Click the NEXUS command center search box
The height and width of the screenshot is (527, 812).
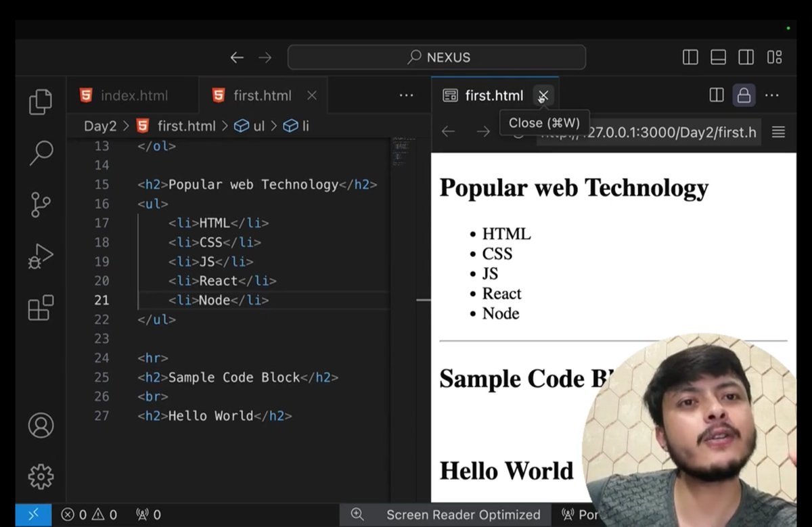coord(436,58)
